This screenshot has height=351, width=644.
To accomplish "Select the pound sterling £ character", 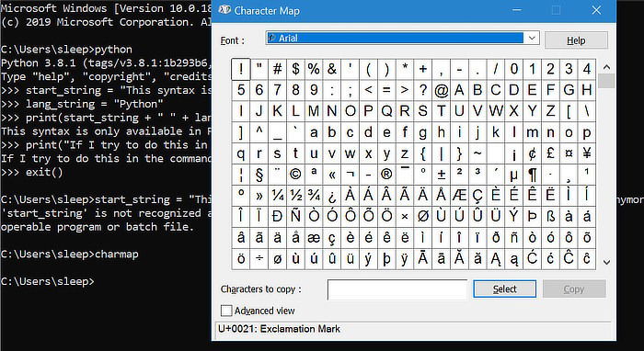I will pos(550,153).
